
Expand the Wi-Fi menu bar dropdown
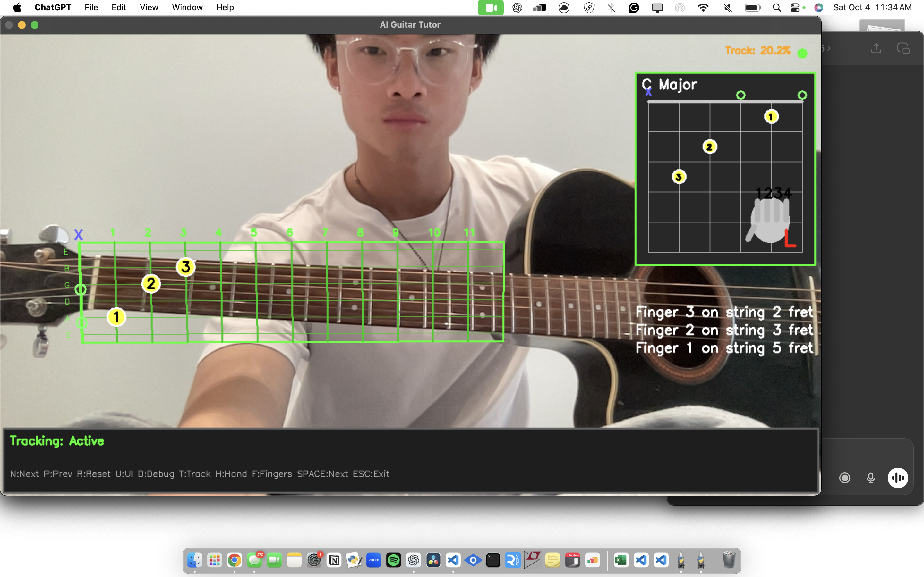coord(703,8)
